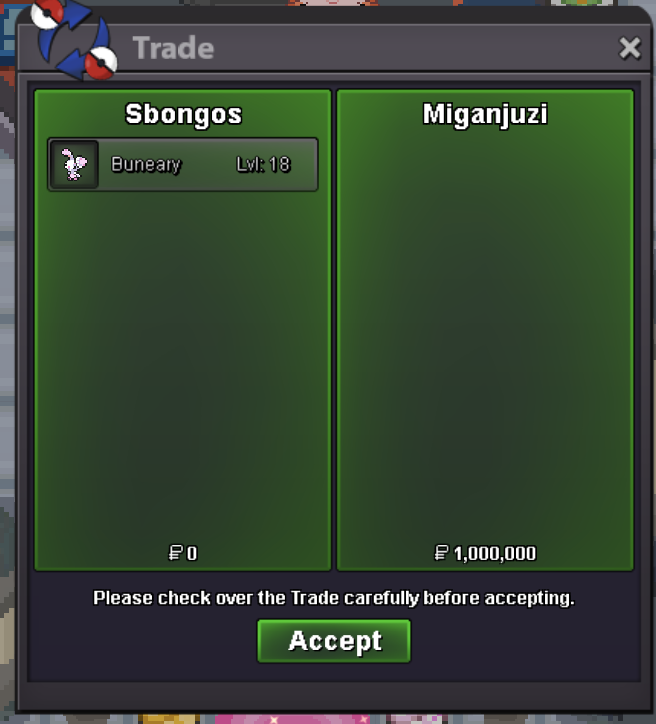Click the Trade window title text

(174, 48)
